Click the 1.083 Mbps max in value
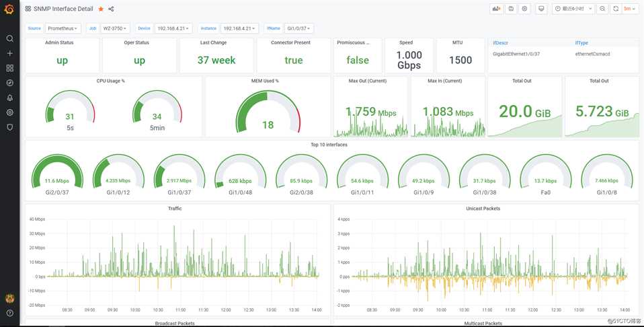Image resolution: width=644 pixels, height=327 pixels. click(448, 112)
